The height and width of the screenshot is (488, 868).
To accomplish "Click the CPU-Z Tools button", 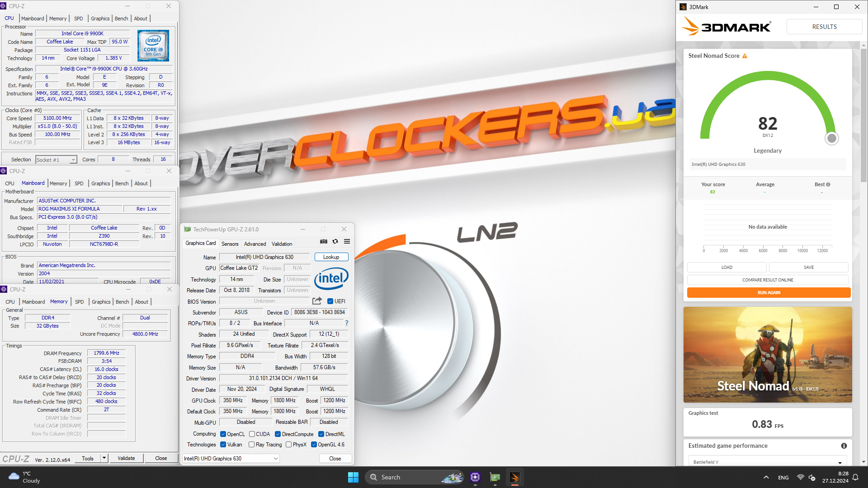I will click(x=88, y=458).
